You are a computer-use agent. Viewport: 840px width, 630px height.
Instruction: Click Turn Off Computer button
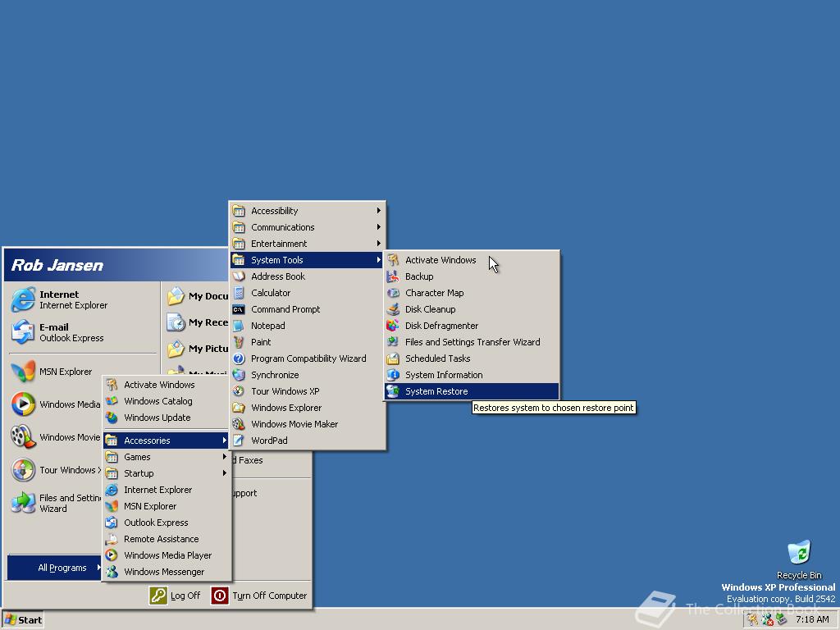pyautogui.click(x=259, y=596)
